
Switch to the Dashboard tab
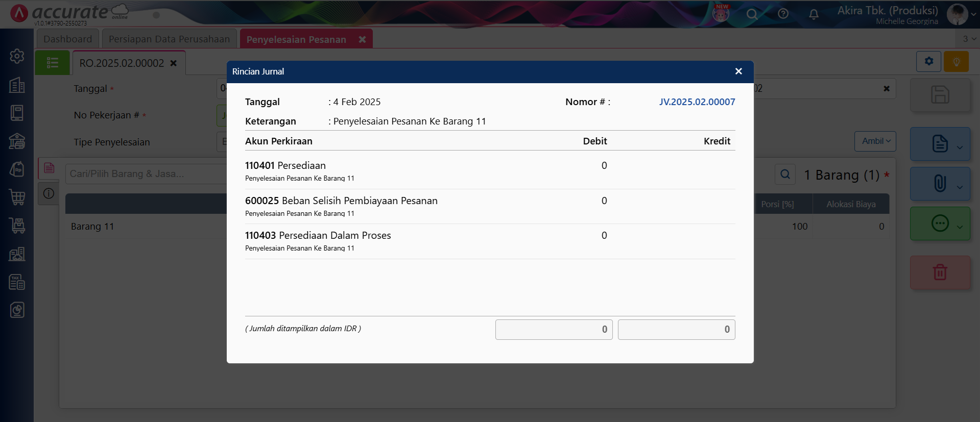tap(68, 39)
